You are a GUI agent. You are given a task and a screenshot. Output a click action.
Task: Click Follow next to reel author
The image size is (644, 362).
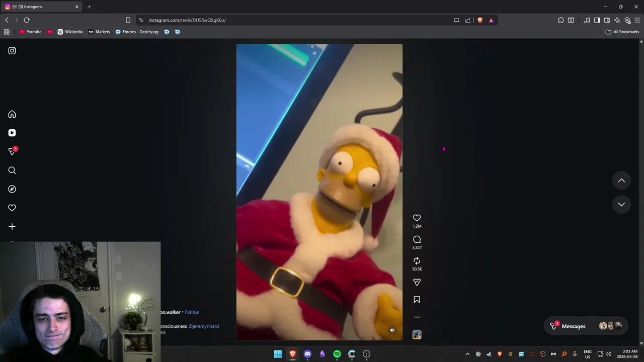192,312
